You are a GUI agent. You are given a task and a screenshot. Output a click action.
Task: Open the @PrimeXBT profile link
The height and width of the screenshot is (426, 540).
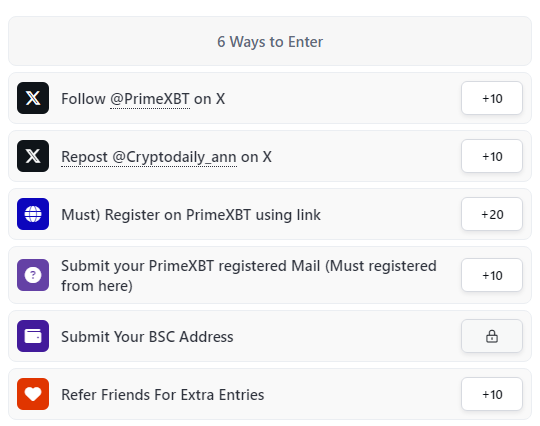point(150,99)
